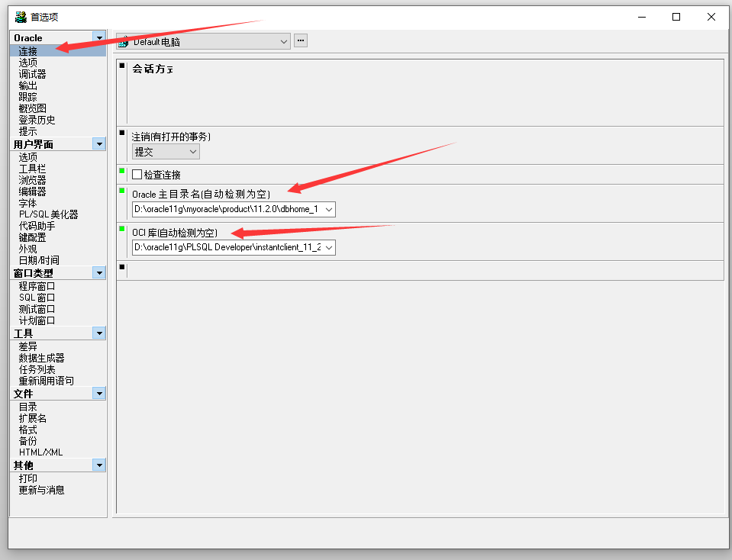The image size is (732, 560).
Task: Collapse the 工具 section arrow
Action: [x=99, y=333]
